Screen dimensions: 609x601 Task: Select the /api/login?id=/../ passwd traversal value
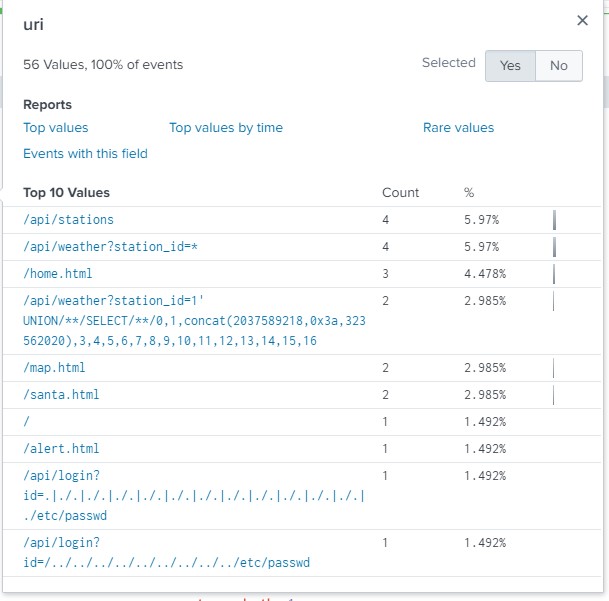click(x=166, y=553)
